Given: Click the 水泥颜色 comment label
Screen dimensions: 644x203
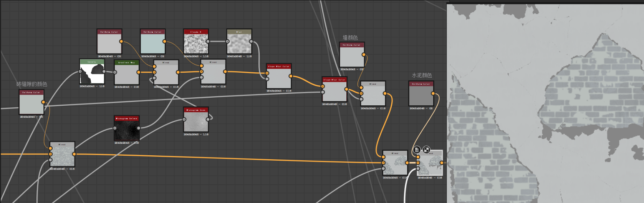Looking at the screenshot, I should click(x=422, y=75).
